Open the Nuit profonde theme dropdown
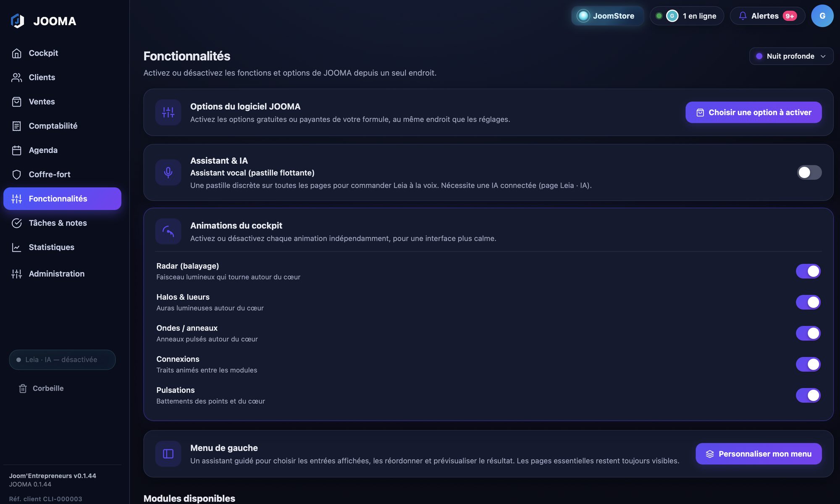This screenshot has height=504, width=840. coord(791,56)
